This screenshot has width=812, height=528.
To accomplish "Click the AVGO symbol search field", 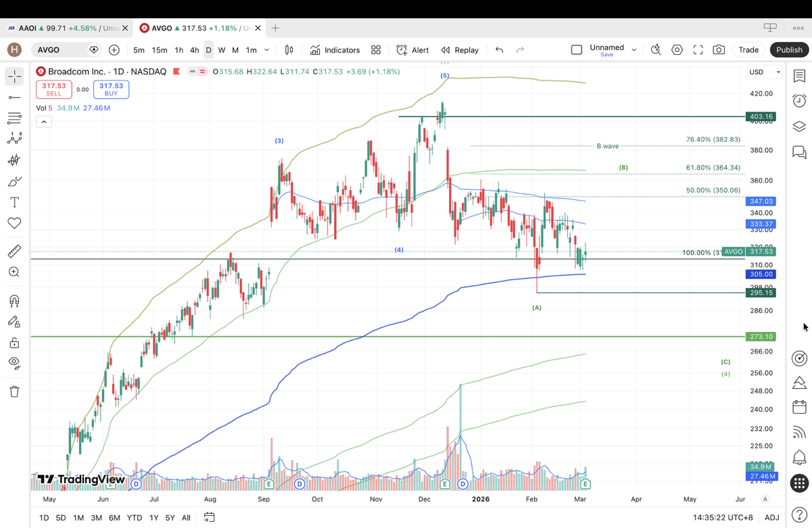I will coord(59,50).
